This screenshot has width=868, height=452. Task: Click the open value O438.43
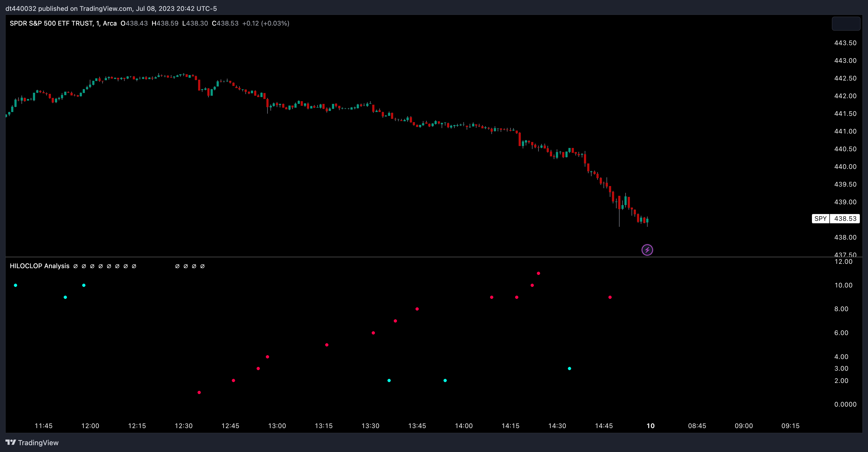pos(134,23)
